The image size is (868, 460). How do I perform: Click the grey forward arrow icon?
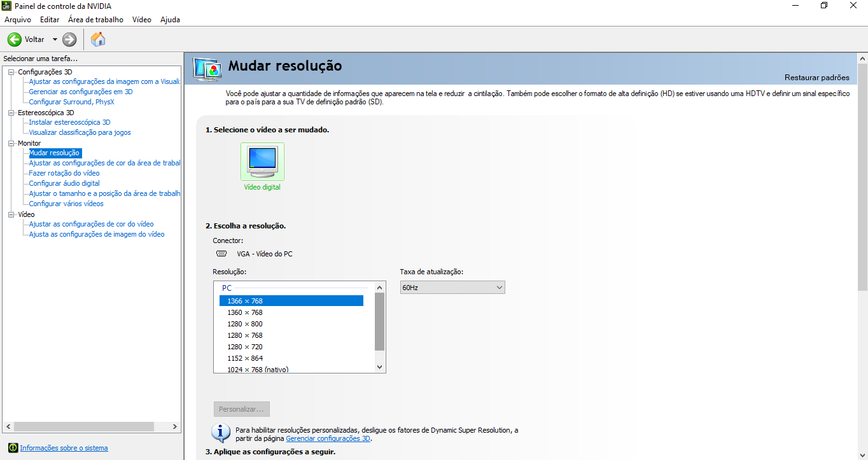click(x=69, y=39)
